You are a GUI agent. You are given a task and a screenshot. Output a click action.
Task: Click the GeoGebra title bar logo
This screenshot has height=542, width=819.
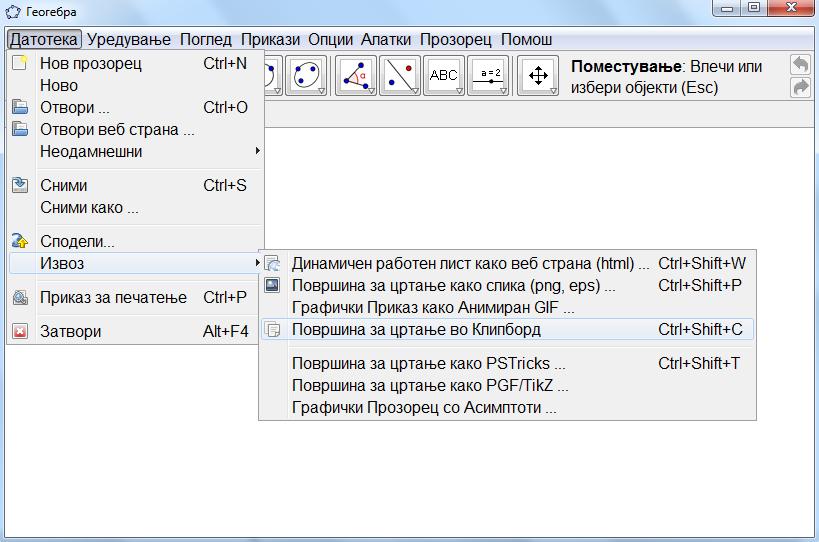click(13, 11)
